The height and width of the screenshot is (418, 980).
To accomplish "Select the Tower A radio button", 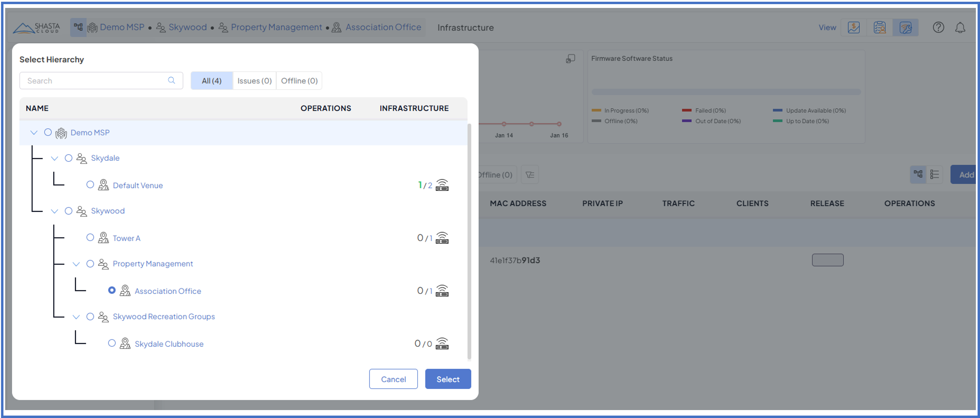I will (90, 238).
